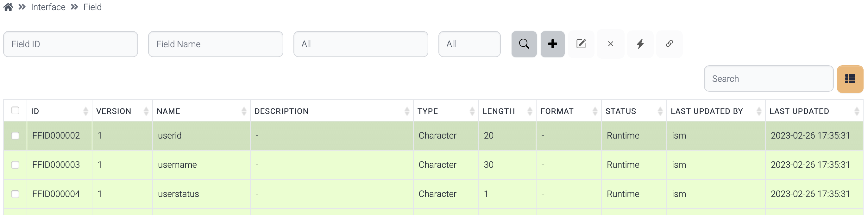The height and width of the screenshot is (215, 868).
Task: Click the X delete icon button
Action: [x=610, y=44]
